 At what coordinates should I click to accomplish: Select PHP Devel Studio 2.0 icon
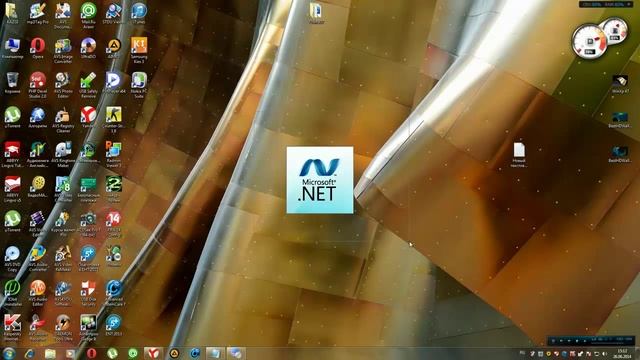click(38, 85)
